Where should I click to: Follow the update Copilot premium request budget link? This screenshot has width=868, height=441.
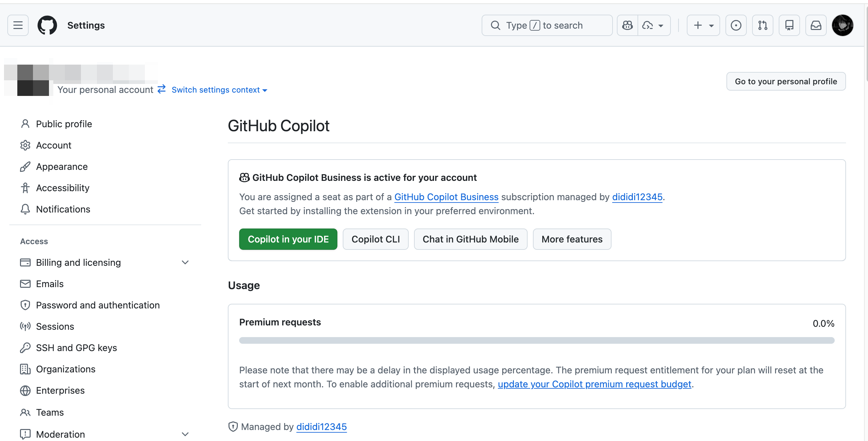pos(595,384)
